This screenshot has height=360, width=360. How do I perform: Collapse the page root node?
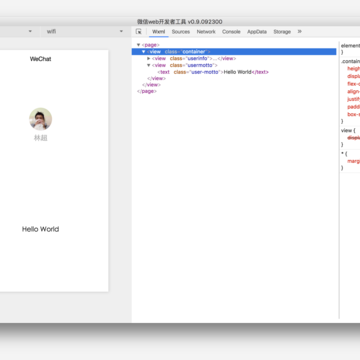138,45
